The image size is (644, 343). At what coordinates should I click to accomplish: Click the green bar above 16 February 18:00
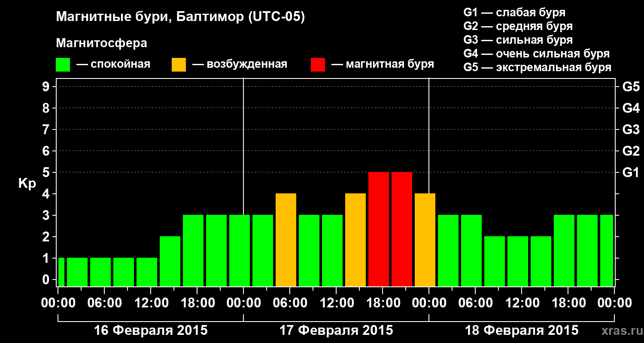(x=193, y=250)
